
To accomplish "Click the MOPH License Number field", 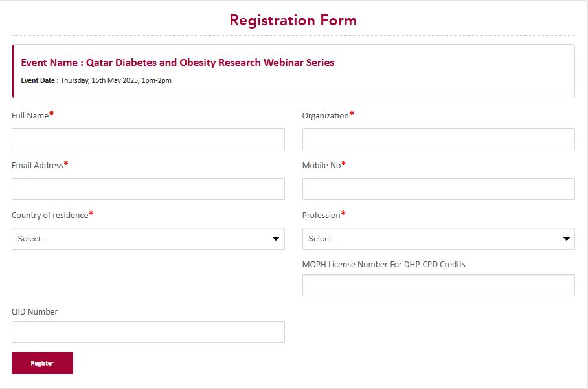I will (x=438, y=285).
